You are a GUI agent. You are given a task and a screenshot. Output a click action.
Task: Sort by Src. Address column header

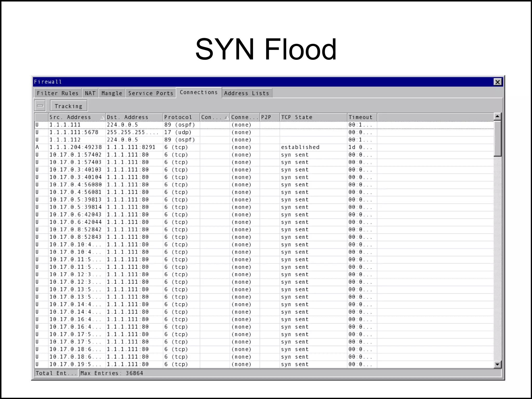[x=77, y=117]
